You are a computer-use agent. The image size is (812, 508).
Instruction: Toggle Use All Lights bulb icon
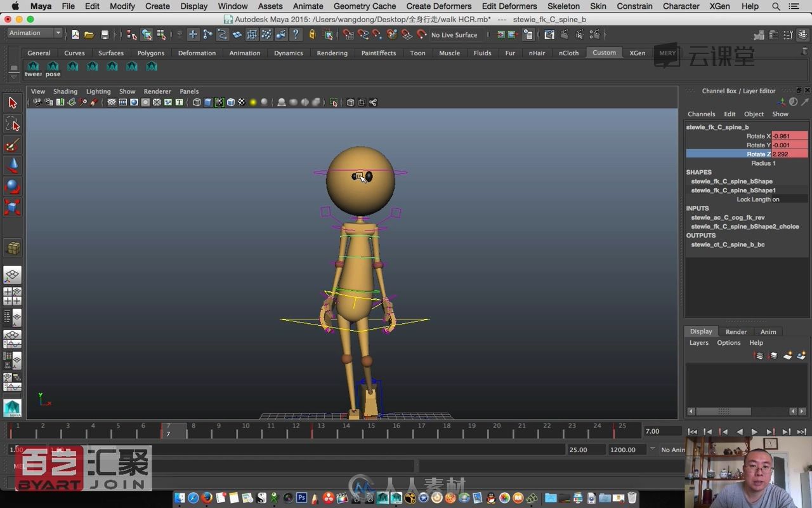[253, 102]
